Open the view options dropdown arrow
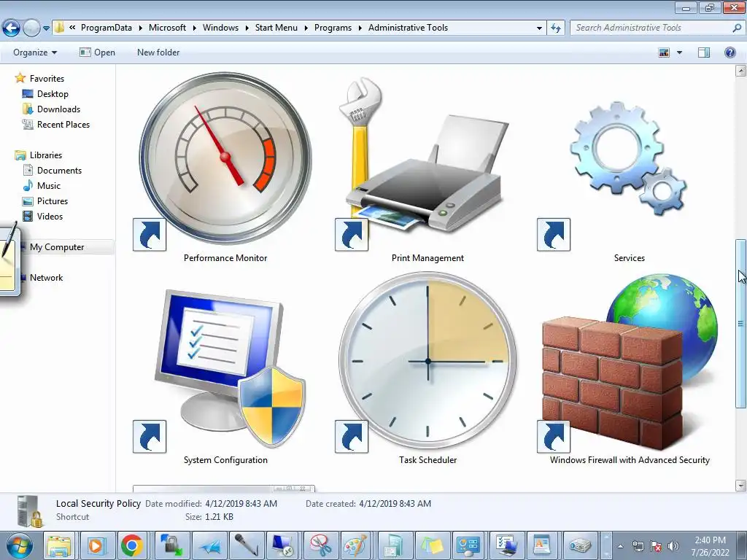This screenshot has width=747, height=560. [679, 52]
